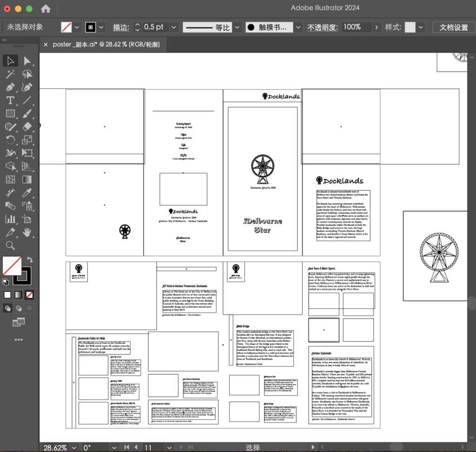
Task: Activate the Eraser tool
Action: tap(27, 127)
